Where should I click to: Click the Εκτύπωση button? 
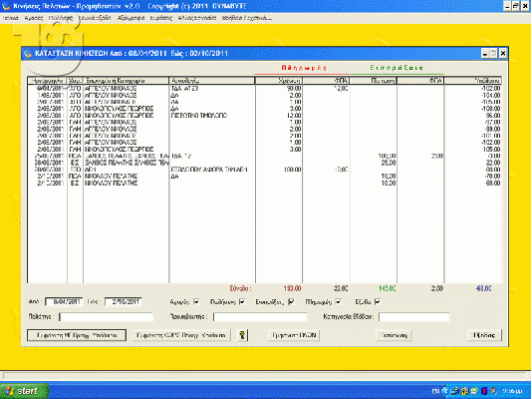[x=394, y=335]
